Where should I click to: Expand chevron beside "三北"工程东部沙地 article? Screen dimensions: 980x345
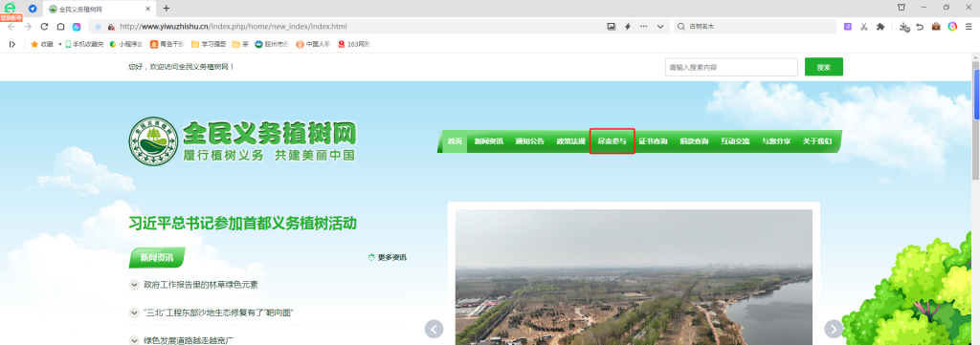tap(134, 313)
